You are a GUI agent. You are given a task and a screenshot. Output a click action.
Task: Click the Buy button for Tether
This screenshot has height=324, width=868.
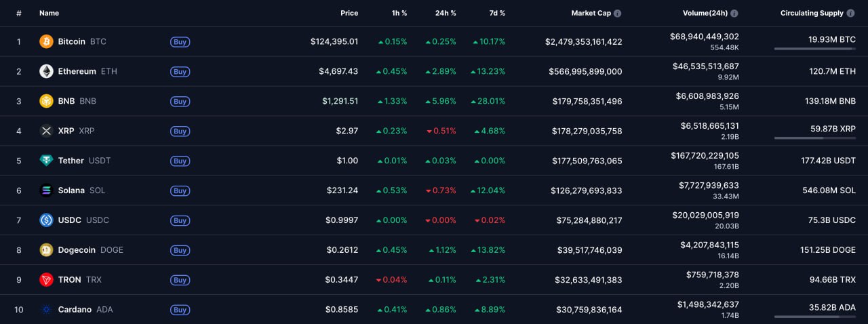click(180, 161)
